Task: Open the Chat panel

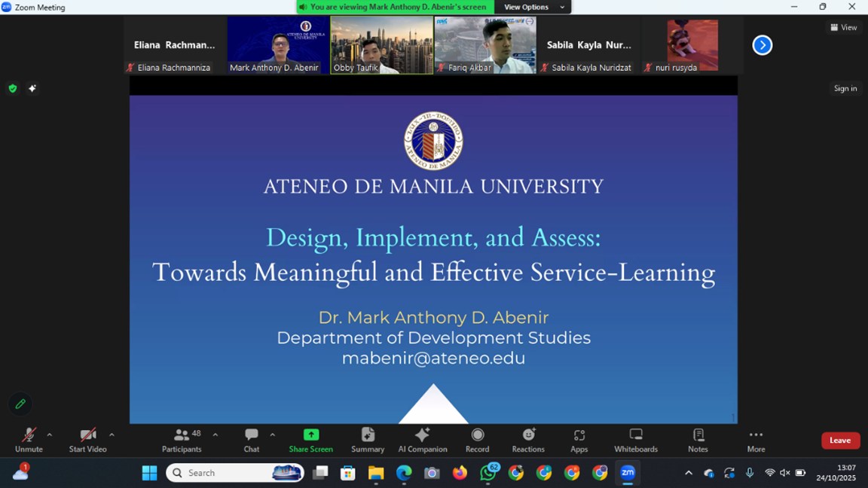Action: 252,441
